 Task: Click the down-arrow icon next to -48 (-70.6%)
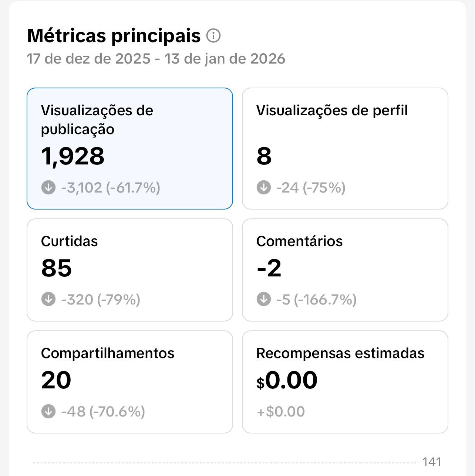pyautogui.click(x=48, y=411)
